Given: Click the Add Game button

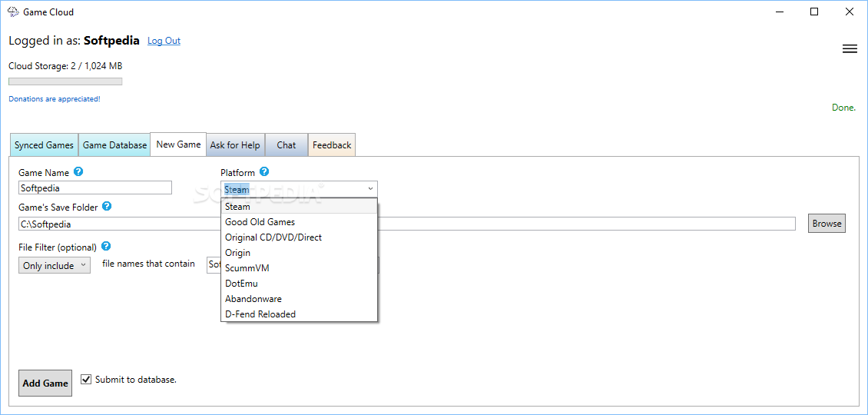Looking at the screenshot, I should [45, 383].
